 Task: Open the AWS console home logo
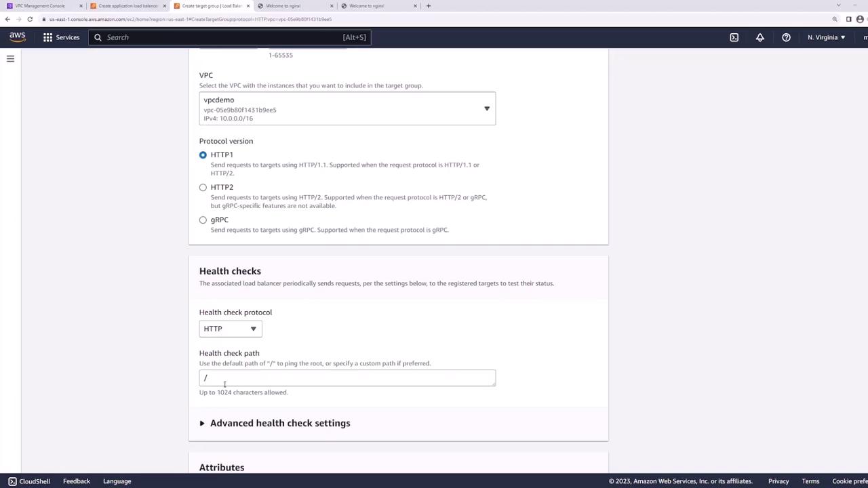click(17, 37)
